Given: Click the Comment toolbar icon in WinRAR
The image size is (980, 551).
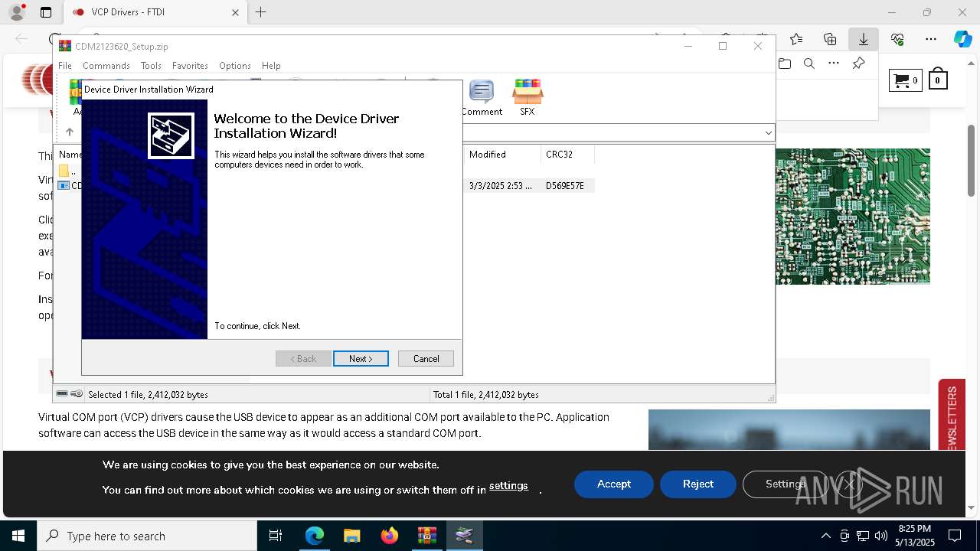Looking at the screenshot, I should (x=482, y=98).
